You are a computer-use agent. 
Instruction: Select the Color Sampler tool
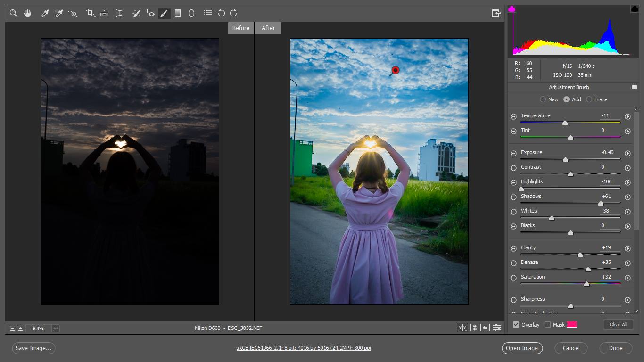(58, 13)
